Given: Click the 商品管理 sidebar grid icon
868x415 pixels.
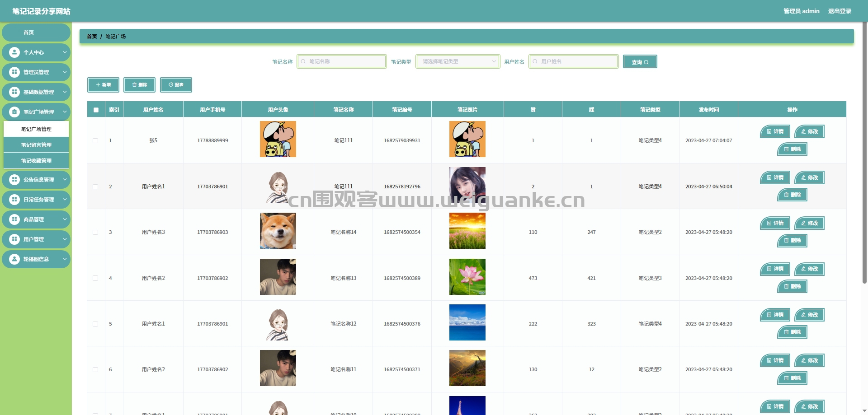Looking at the screenshot, I should [x=14, y=219].
